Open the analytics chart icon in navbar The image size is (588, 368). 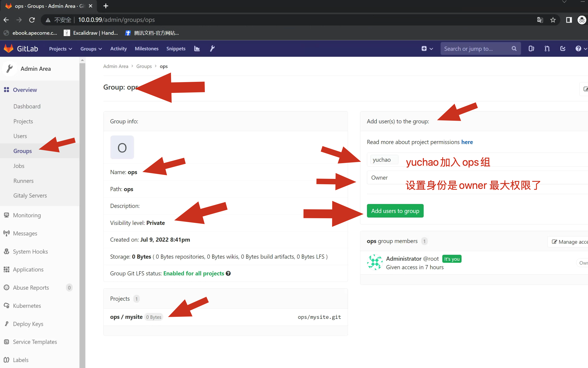click(197, 49)
